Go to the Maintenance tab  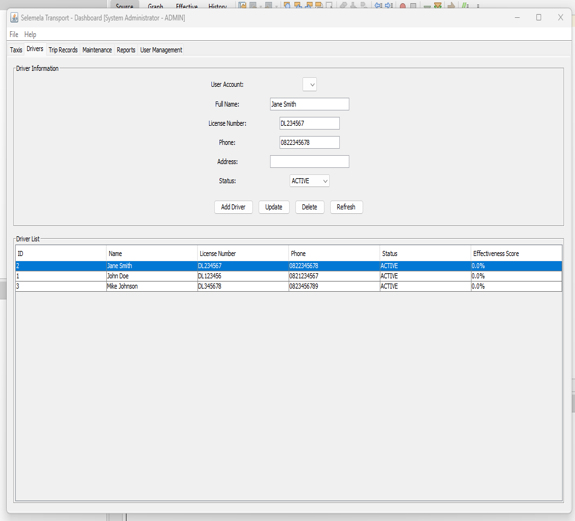tap(97, 50)
